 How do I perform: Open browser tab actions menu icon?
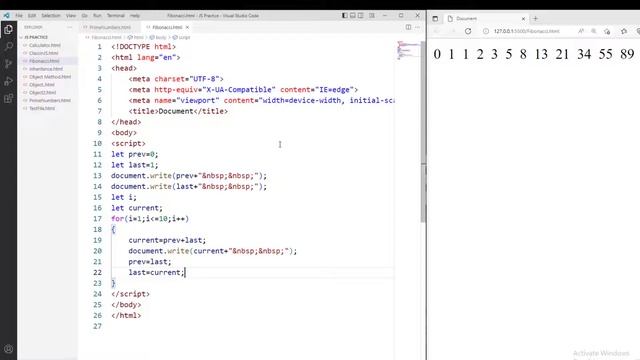click(435, 18)
